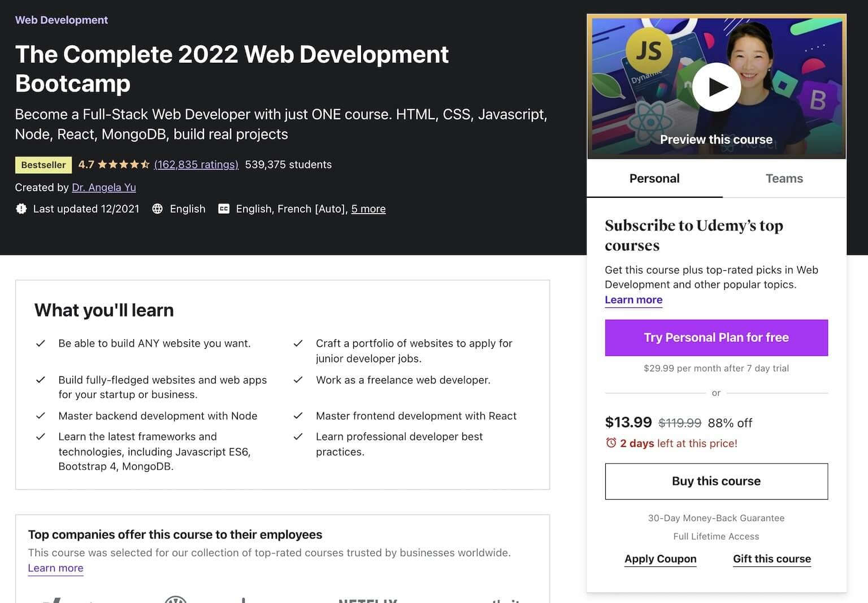Click the globe language icon
868x603 pixels.
[158, 209]
